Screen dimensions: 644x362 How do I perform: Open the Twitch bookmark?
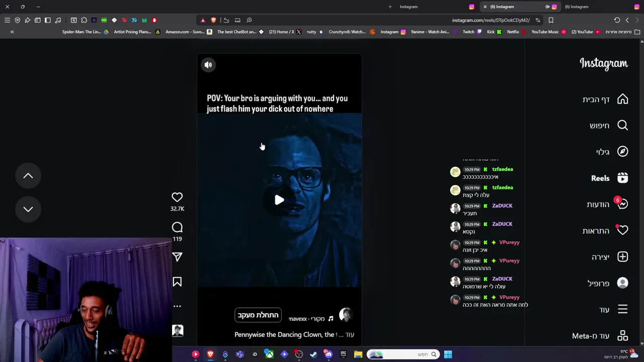[472, 32]
